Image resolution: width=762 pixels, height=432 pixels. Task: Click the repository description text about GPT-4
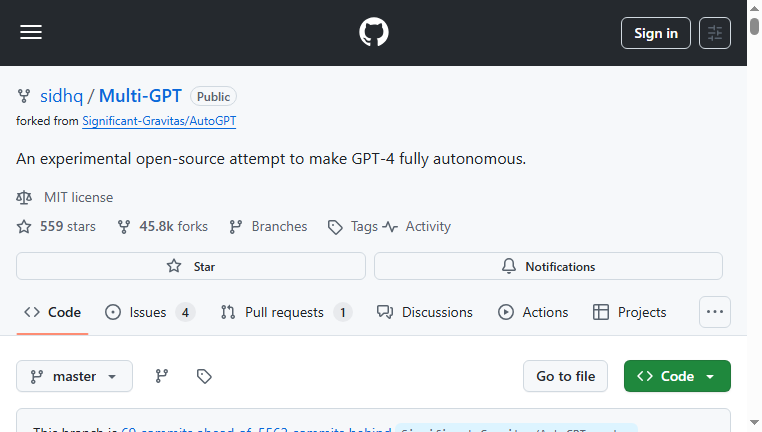[x=271, y=159]
